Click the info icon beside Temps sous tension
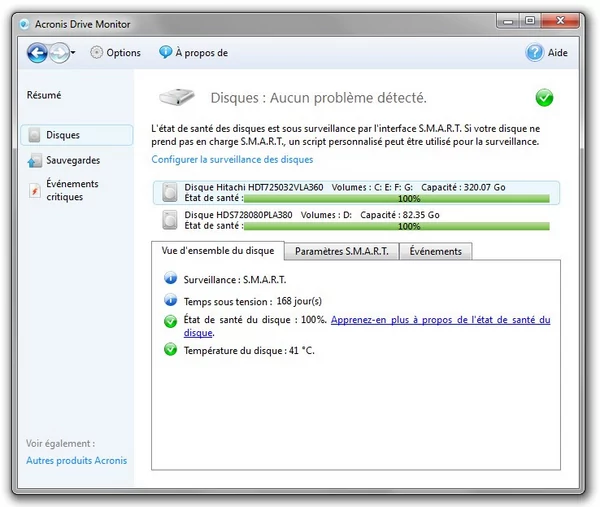The height and width of the screenshot is (507, 600). click(x=170, y=300)
